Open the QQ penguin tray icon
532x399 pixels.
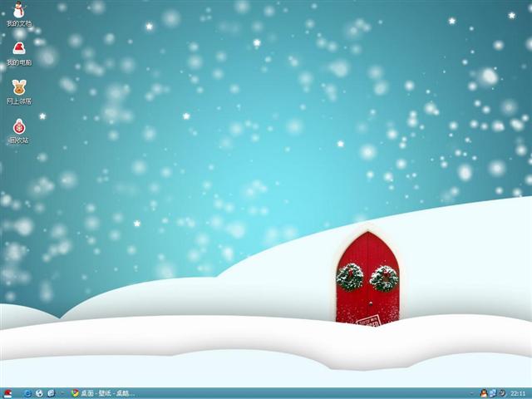[x=484, y=393]
